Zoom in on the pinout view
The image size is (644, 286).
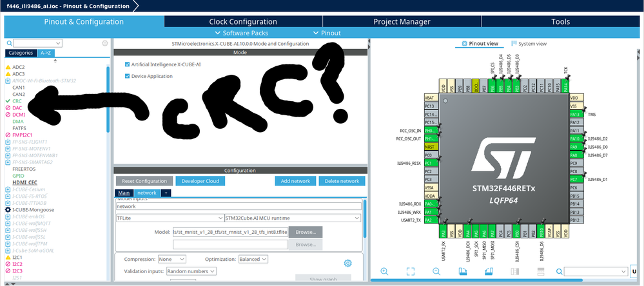[x=384, y=271]
